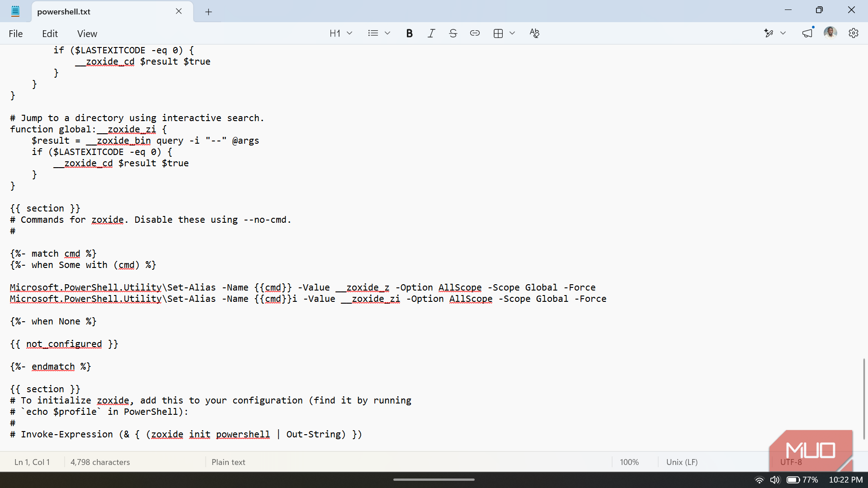The height and width of the screenshot is (488, 868).
Task: Toggle bold formatting
Action: pyautogui.click(x=410, y=33)
